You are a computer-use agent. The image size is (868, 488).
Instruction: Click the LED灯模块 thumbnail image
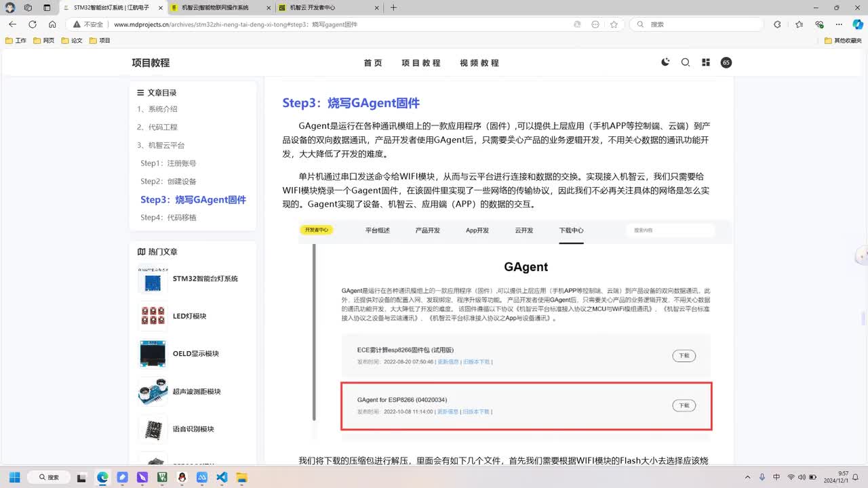point(153,316)
